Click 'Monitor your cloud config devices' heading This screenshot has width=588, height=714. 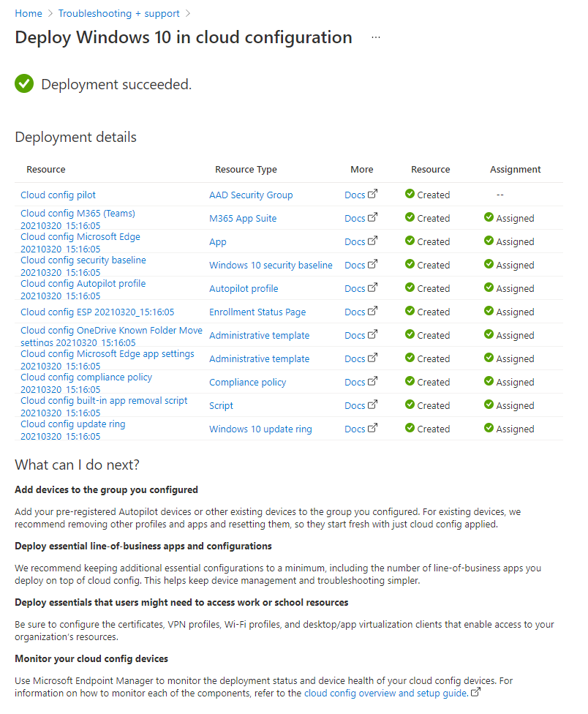91,658
